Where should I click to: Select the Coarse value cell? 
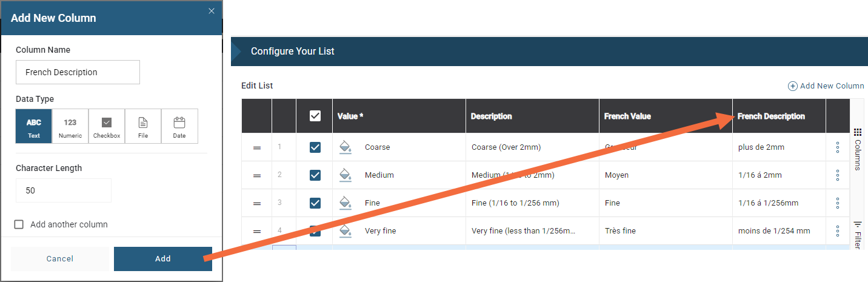pyautogui.click(x=399, y=147)
